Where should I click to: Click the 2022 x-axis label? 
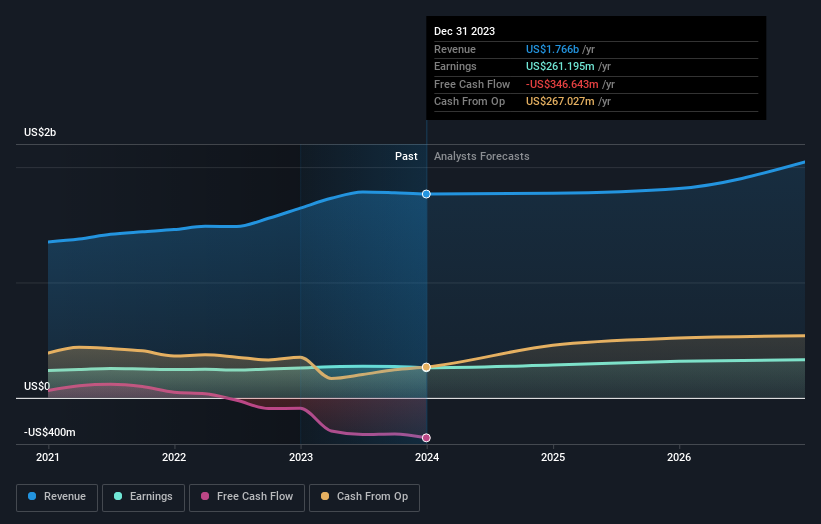(x=174, y=457)
